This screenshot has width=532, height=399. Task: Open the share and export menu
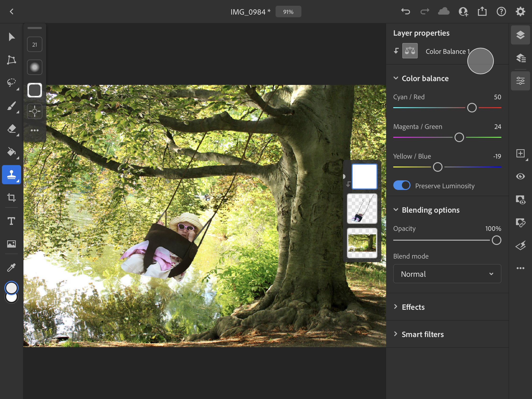482,11
